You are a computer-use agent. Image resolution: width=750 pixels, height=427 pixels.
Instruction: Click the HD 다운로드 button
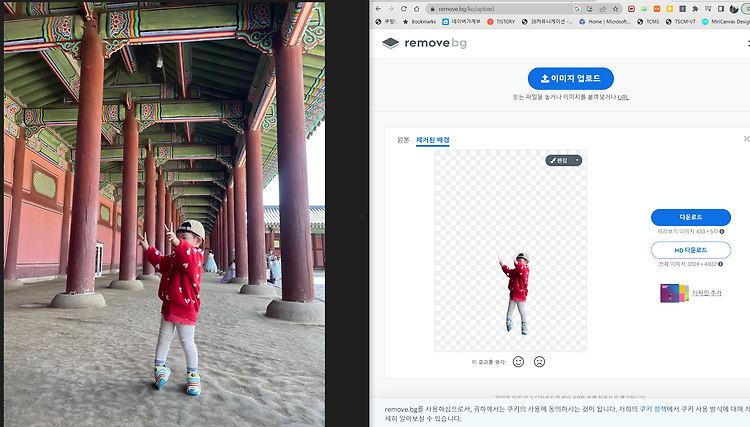point(691,250)
